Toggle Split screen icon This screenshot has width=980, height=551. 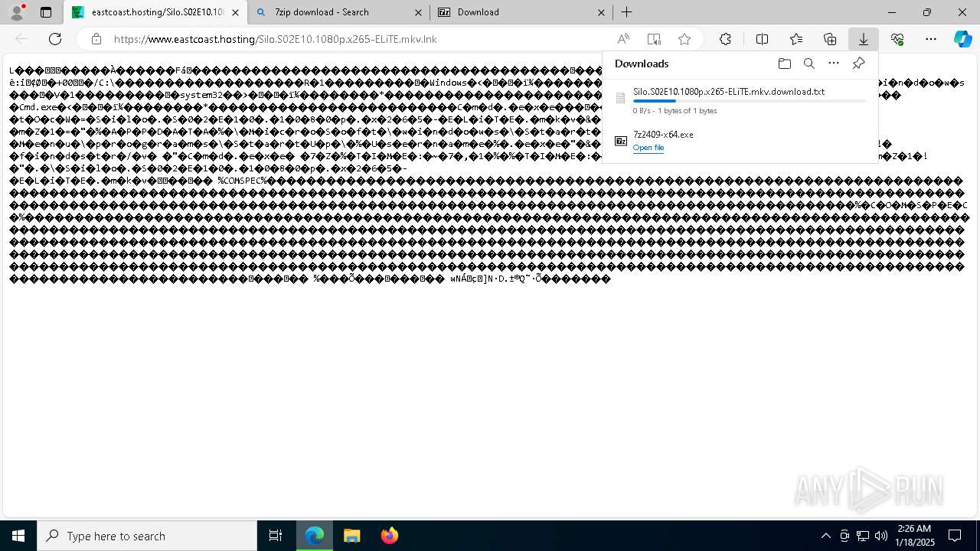pos(762,39)
